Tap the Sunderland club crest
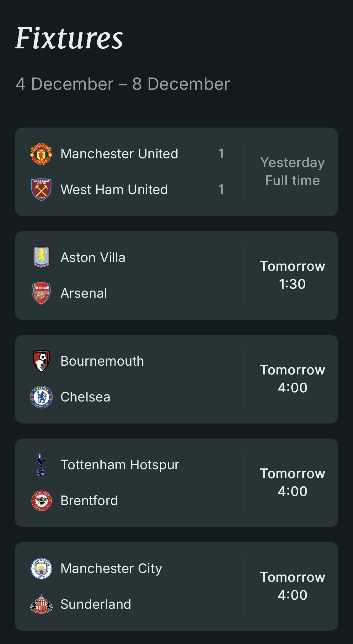Viewport: 353px width, 644px height. (41, 604)
